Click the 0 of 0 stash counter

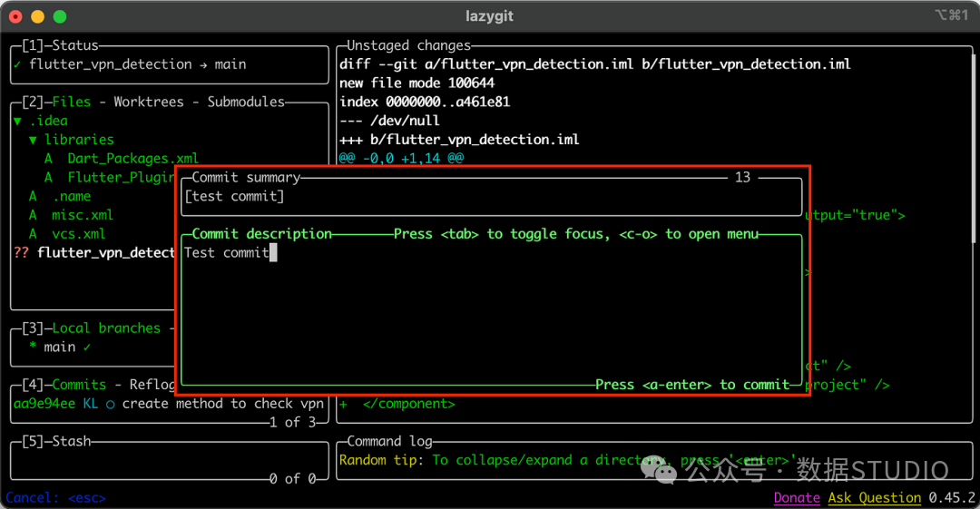click(292, 478)
